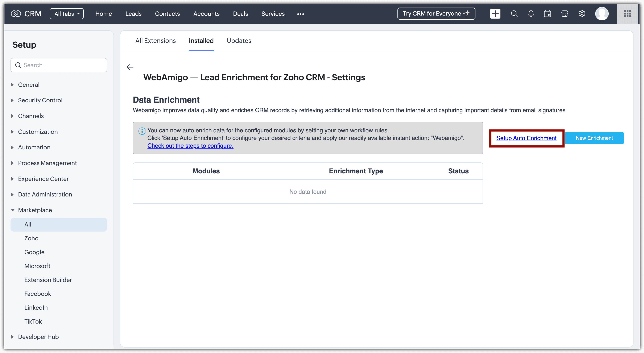
Task: Open the apps grid launcher icon
Action: tap(627, 14)
